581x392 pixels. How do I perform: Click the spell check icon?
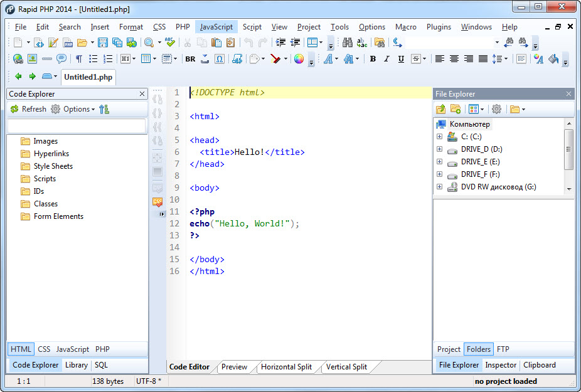pos(169,43)
